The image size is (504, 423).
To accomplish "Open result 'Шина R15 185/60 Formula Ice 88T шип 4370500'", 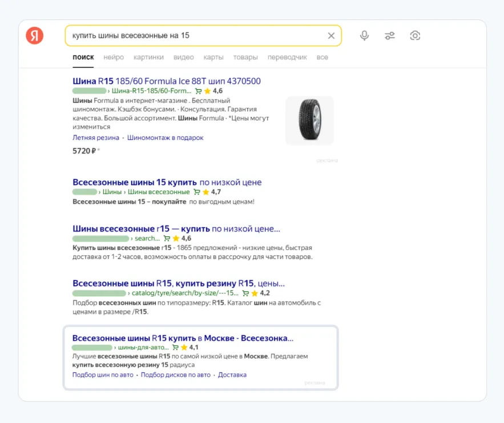I will [x=167, y=81].
